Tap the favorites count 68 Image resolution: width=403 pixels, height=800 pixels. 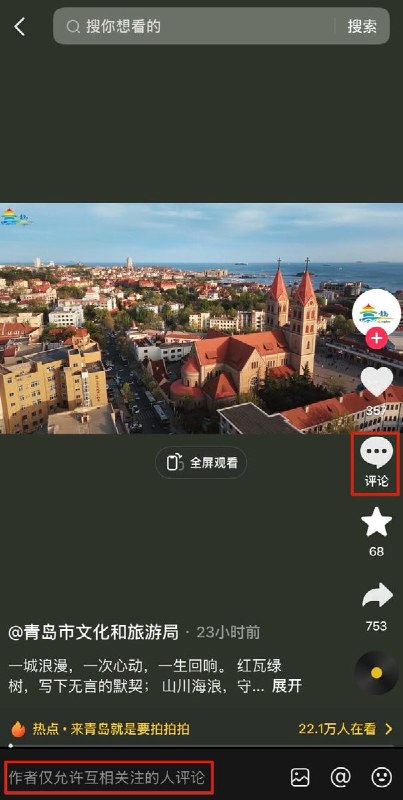[376, 552]
